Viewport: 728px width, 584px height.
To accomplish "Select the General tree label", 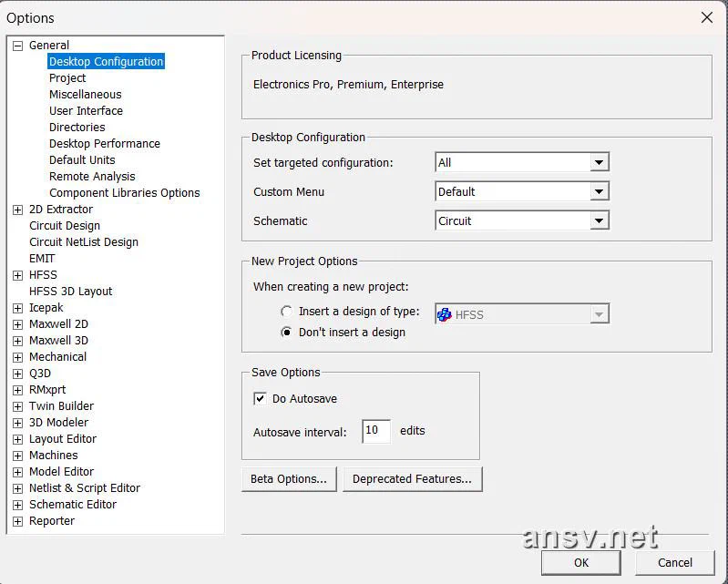I will (49, 45).
